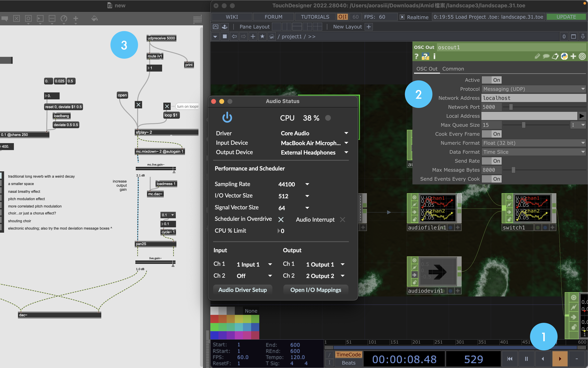
Task: Toggle the Active parameter On switch
Action: click(492, 80)
